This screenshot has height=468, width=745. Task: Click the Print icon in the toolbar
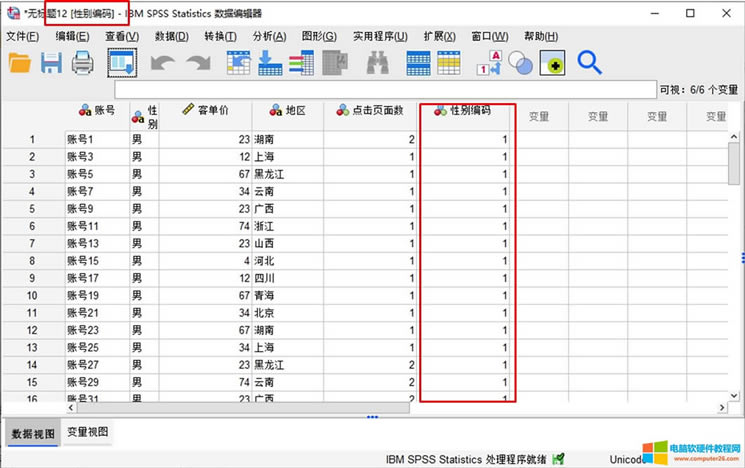(x=82, y=63)
